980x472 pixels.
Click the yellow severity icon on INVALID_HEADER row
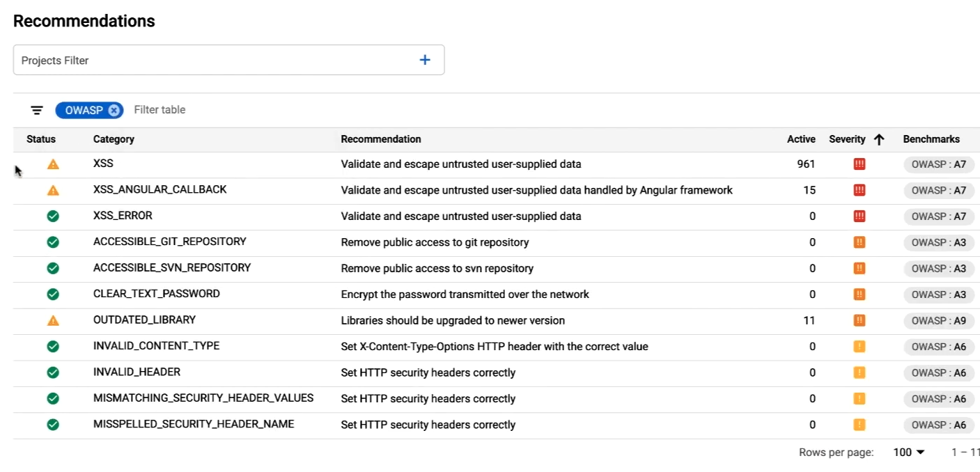point(858,372)
